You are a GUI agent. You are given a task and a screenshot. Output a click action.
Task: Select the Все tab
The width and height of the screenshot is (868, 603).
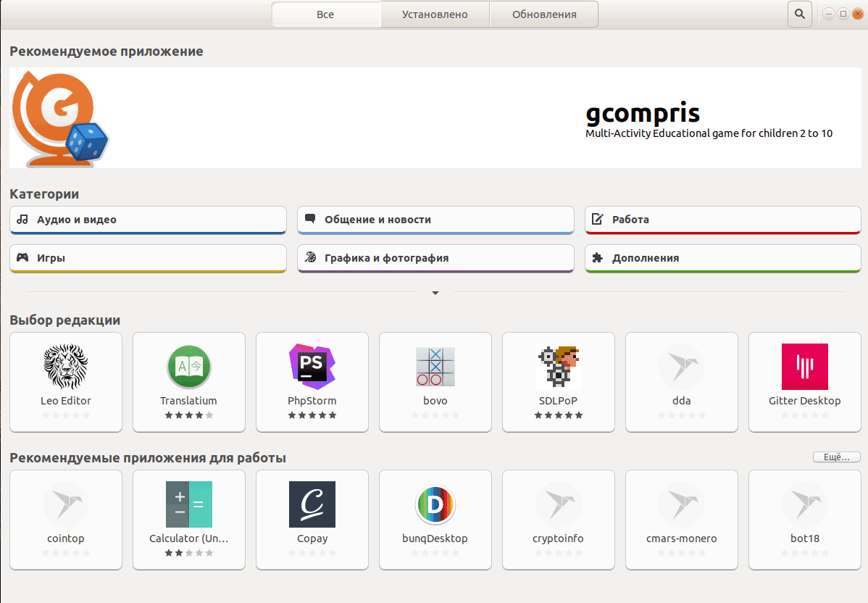tap(325, 14)
